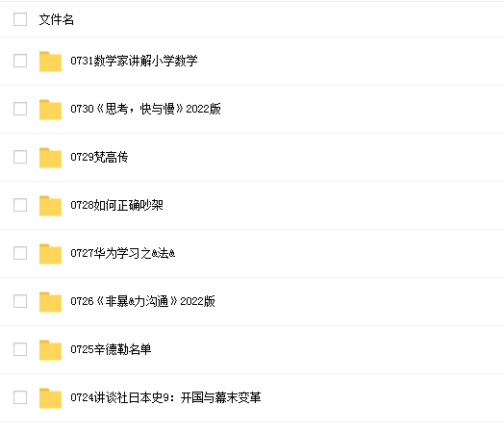Click folder icon of 0727华为学习之&法&
504x431 pixels.
pos(50,254)
